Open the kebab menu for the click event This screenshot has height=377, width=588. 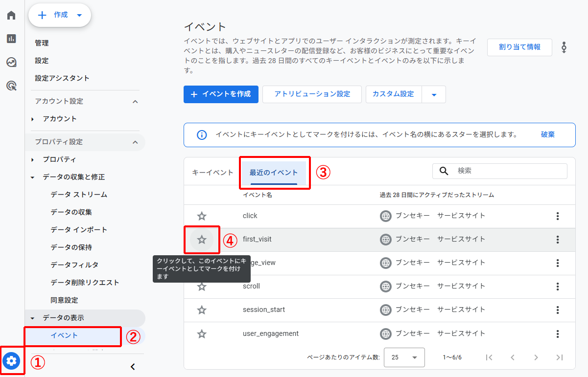pos(557,215)
